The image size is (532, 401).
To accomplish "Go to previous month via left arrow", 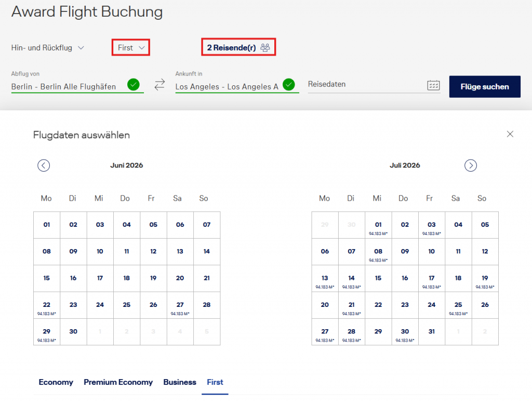I will [44, 165].
